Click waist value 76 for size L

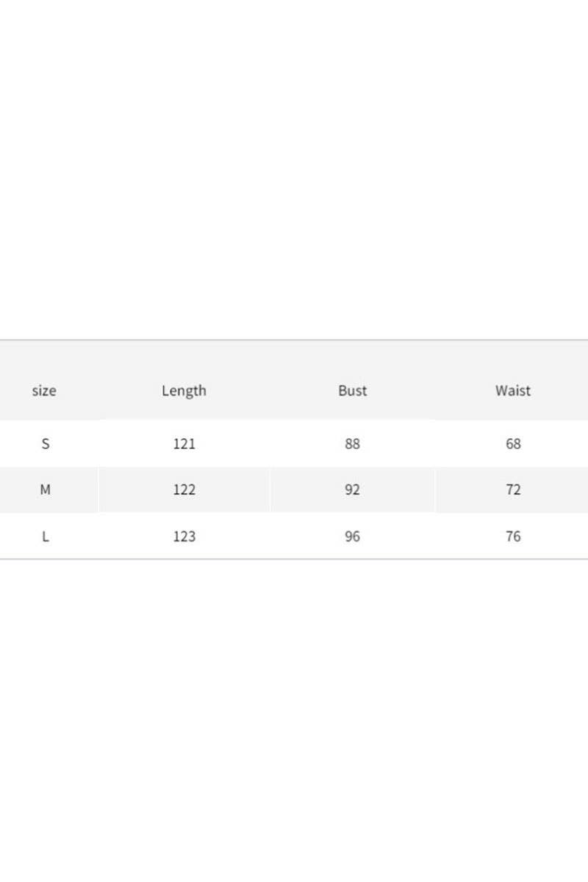(x=513, y=537)
